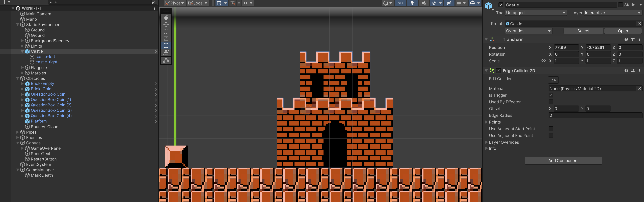Click the hierarchy add plus button
644x202 pixels.
coord(4,2)
